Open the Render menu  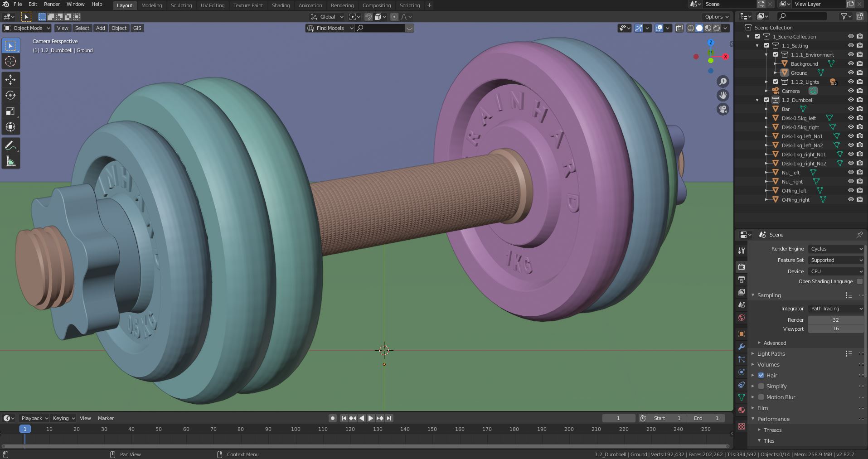click(x=52, y=4)
